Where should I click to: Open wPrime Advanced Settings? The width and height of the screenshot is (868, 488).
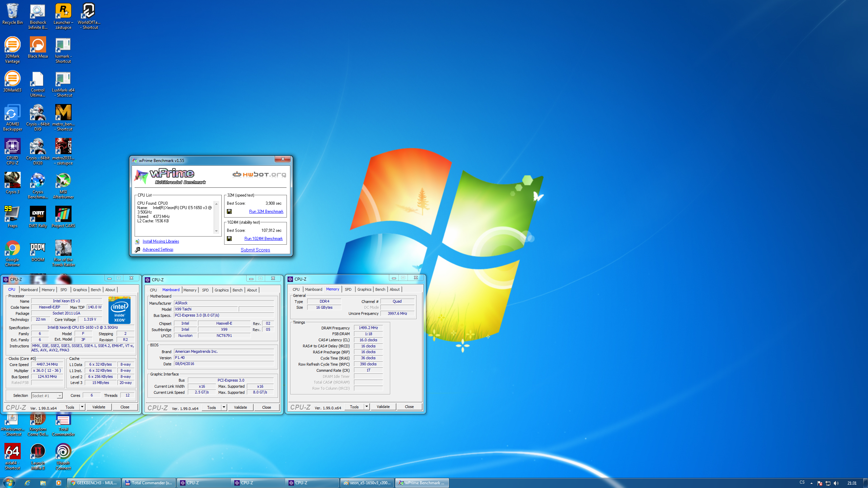click(158, 249)
